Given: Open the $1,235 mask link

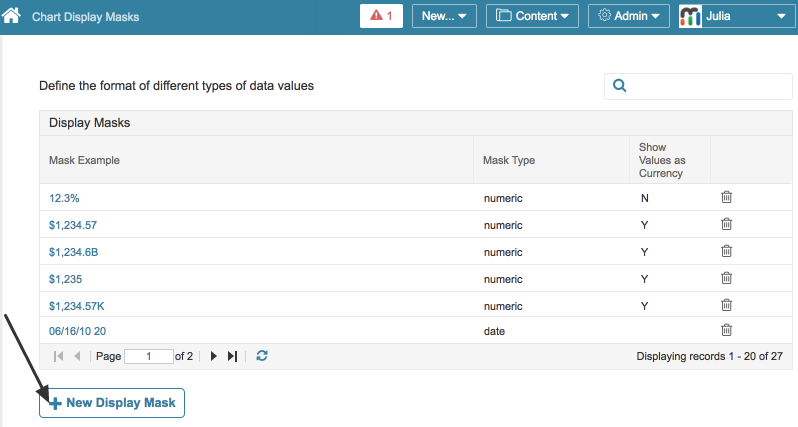Looking at the screenshot, I should [x=65, y=278].
